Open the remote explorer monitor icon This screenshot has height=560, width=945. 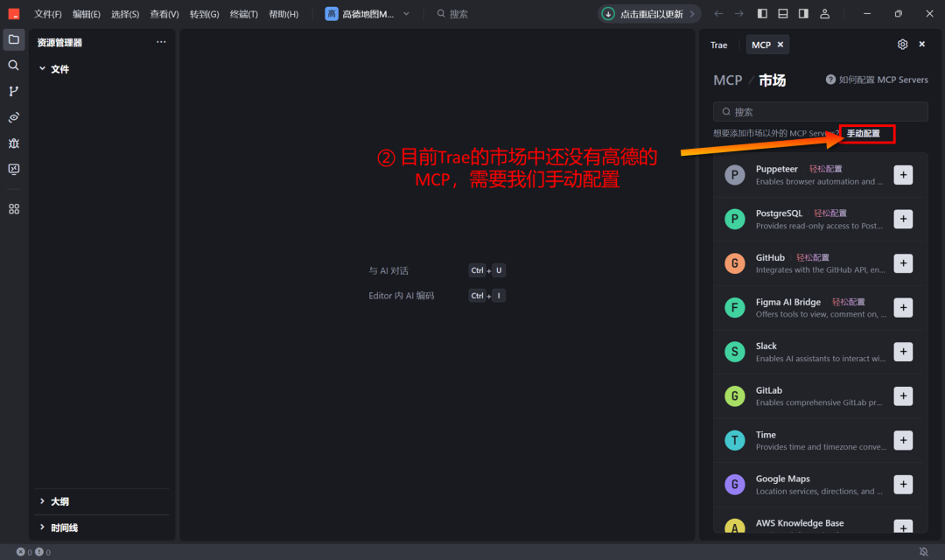click(14, 169)
